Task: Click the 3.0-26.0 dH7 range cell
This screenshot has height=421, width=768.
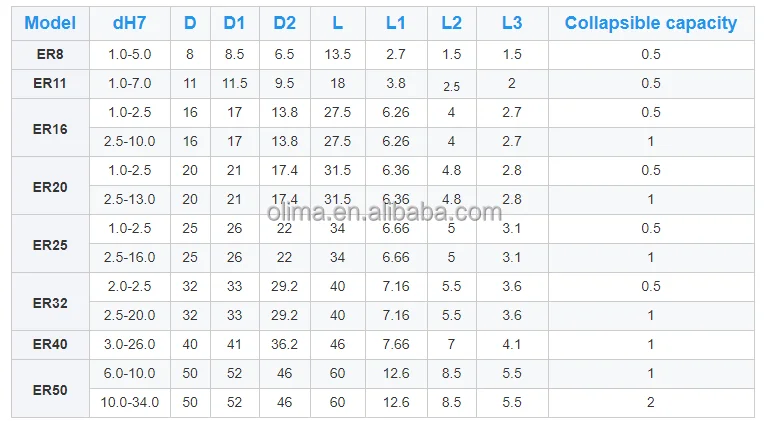Action: (x=129, y=344)
